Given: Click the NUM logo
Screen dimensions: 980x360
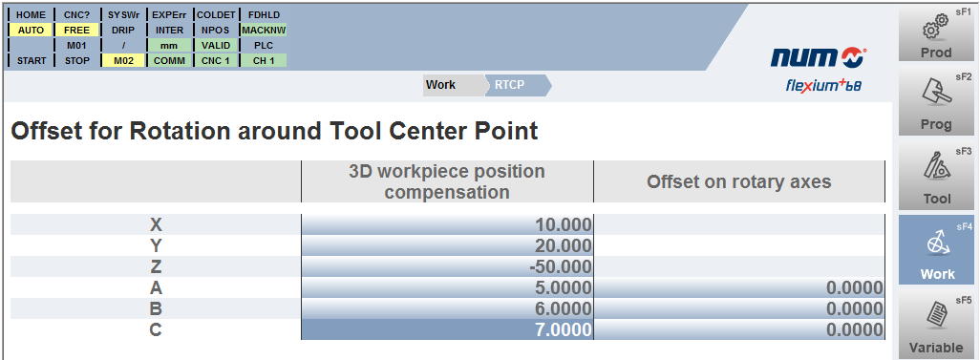Looking at the screenshot, I should pyautogui.click(x=818, y=58).
